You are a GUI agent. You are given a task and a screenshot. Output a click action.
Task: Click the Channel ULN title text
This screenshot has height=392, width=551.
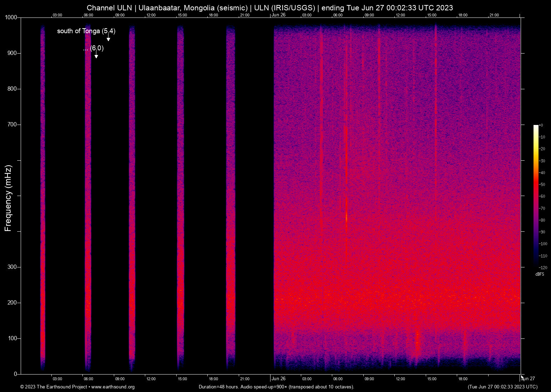(109, 7)
